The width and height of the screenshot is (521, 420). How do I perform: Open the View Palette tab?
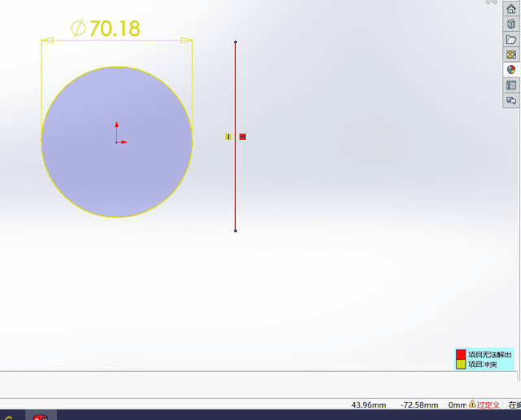pos(511,55)
